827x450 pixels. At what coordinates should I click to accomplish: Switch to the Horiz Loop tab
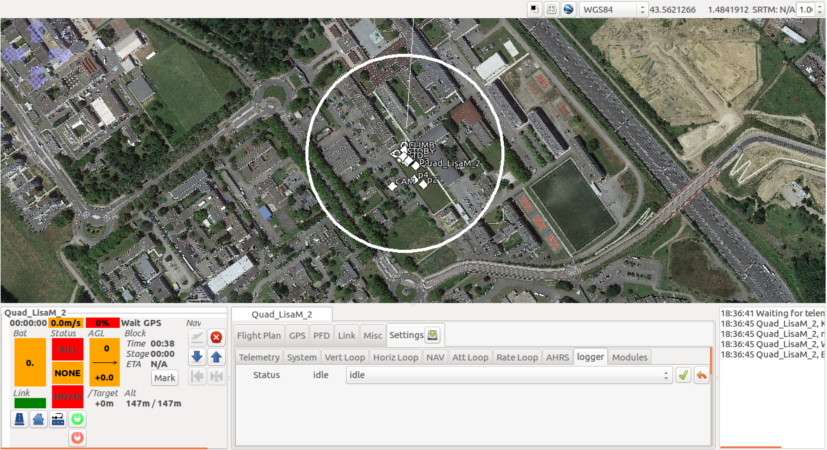396,357
